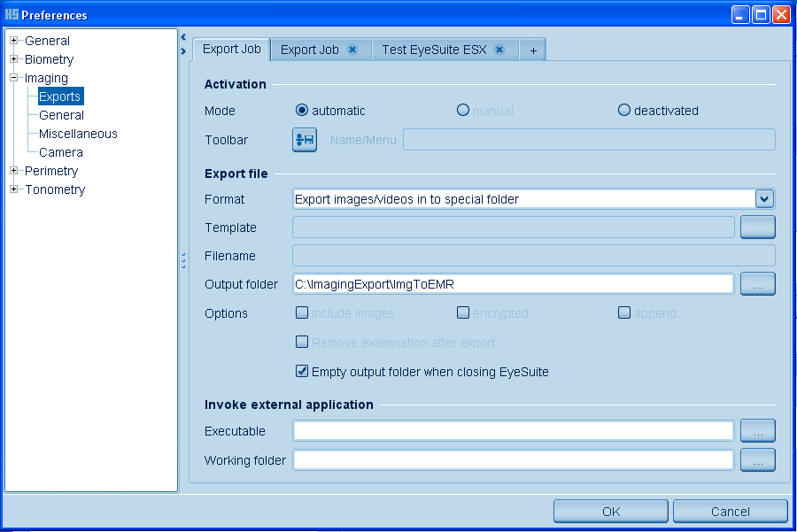Uncheck Empty output folder when closing EyeSuite
The image size is (797, 532).
(x=302, y=372)
